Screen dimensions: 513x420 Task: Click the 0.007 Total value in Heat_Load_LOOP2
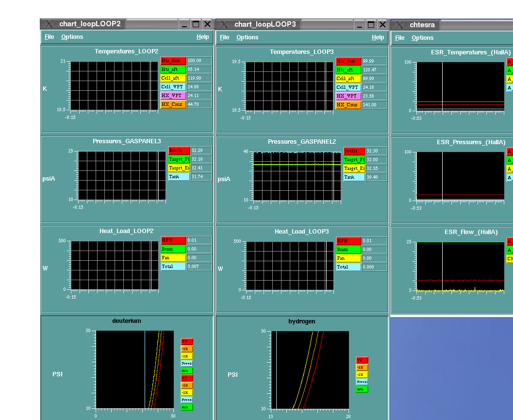coord(199,267)
